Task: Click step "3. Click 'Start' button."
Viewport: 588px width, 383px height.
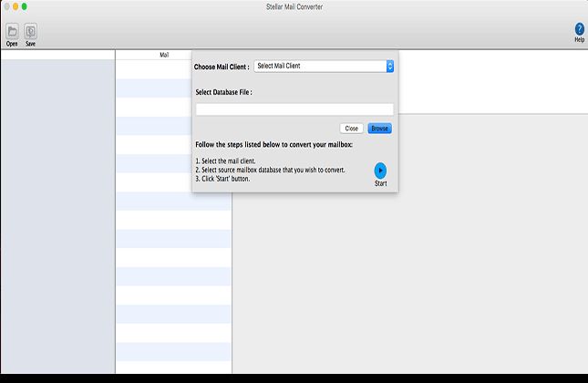Action: (222, 179)
